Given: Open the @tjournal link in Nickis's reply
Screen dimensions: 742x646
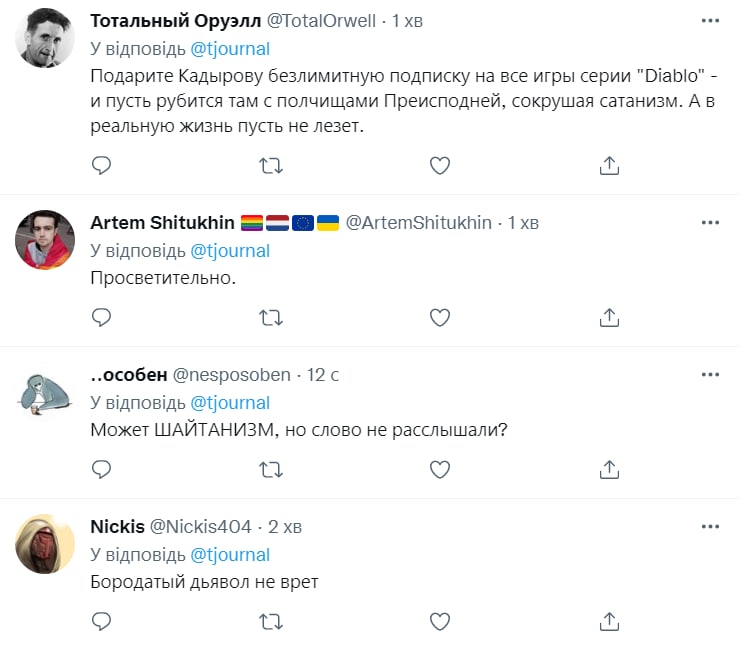Looking at the screenshot, I should [230, 554].
